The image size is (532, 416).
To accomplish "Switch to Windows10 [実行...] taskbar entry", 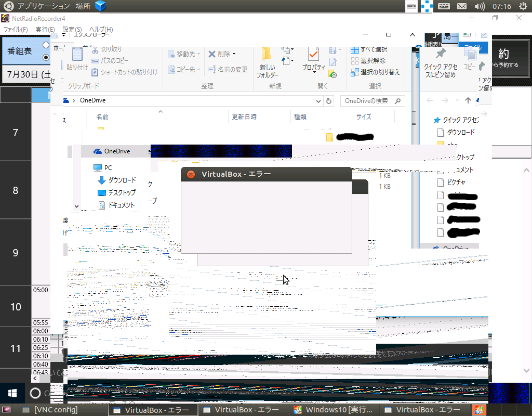I will pos(334,410).
